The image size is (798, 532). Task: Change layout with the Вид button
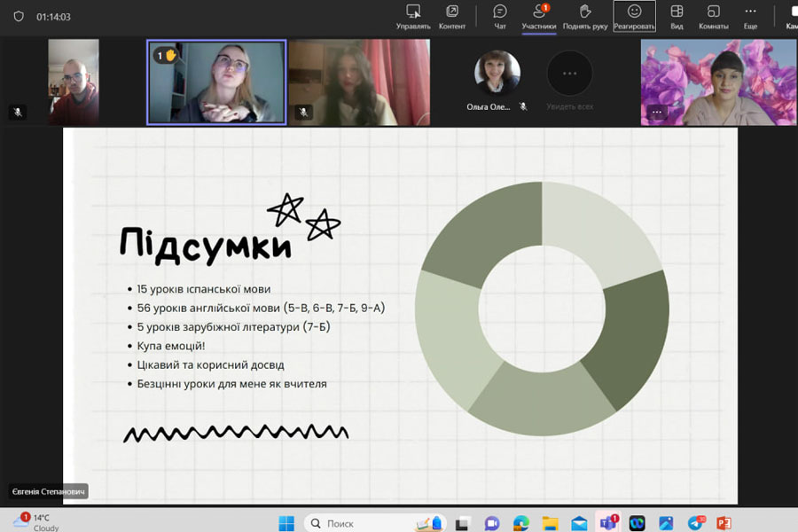pos(677,16)
